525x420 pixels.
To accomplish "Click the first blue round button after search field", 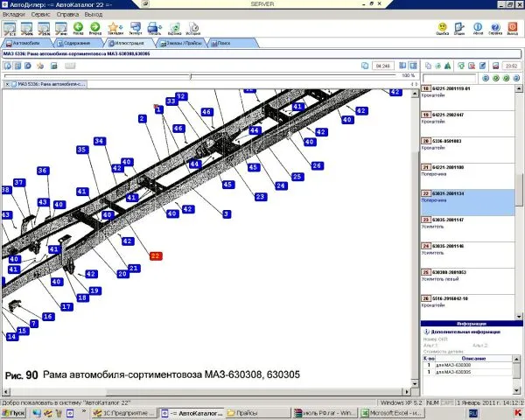I will point(486,79).
